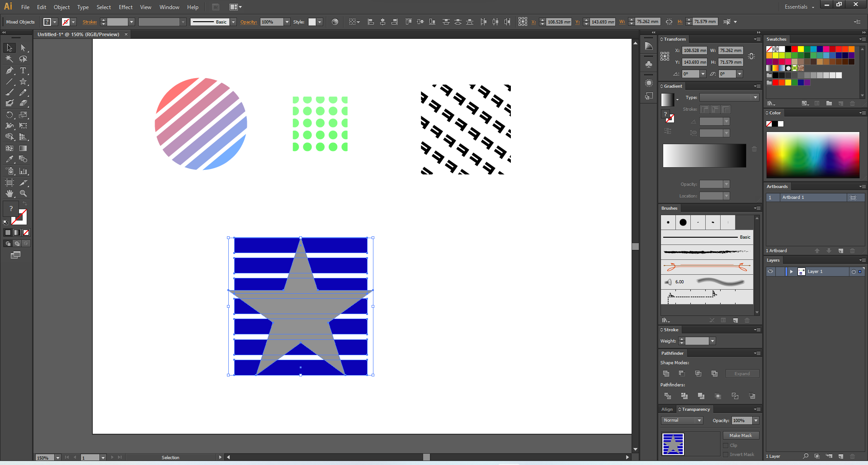Switch to the Align panel tab

coord(667,409)
